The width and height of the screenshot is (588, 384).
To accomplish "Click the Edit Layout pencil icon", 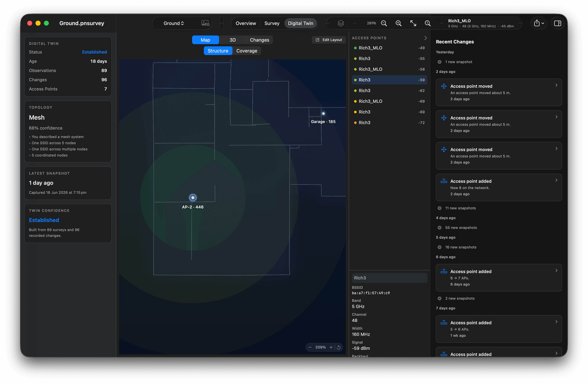I will [x=318, y=40].
